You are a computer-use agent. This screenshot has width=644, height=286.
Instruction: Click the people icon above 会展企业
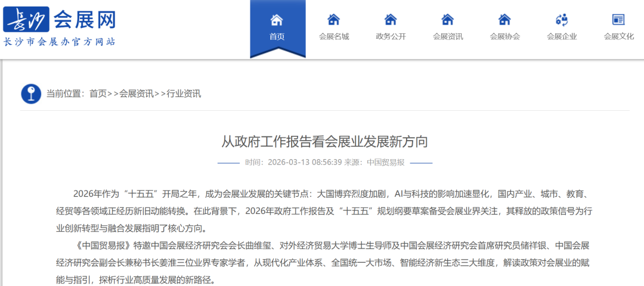[562, 19]
